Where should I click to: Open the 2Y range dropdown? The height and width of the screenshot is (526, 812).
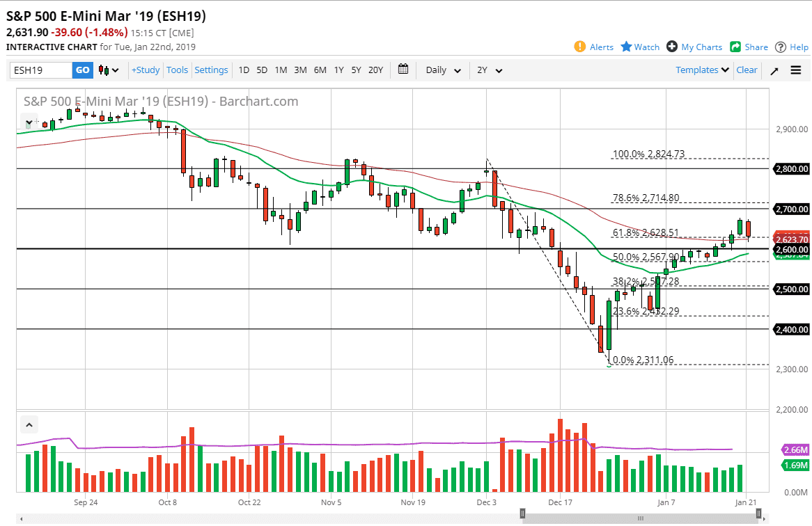(487, 70)
